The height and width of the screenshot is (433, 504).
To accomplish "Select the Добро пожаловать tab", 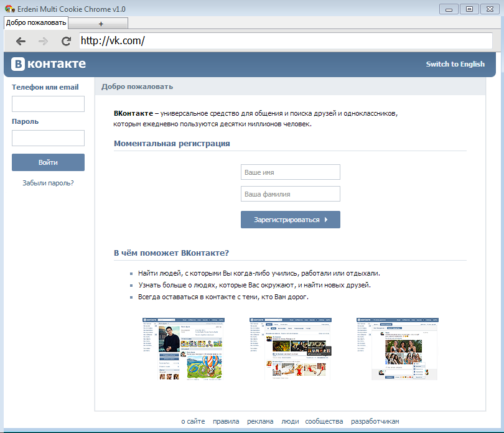I will click(36, 22).
